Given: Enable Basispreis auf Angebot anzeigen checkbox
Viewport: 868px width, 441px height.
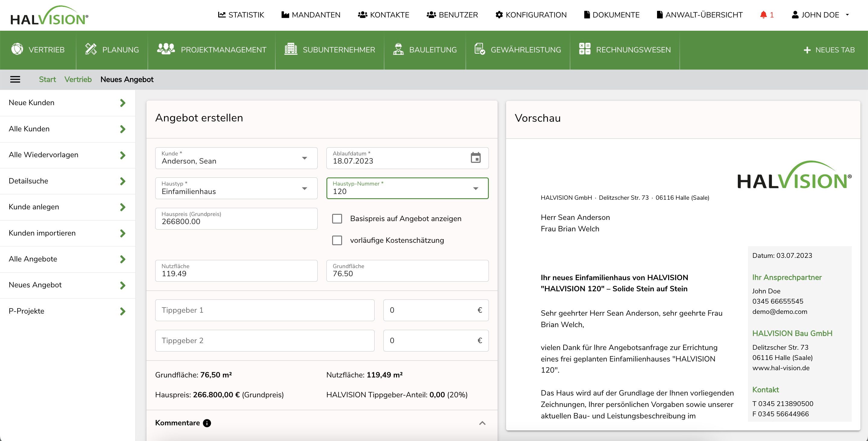Looking at the screenshot, I should coord(337,219).
